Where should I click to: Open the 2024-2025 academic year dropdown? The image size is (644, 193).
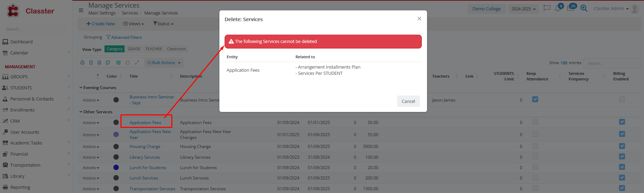pos(523,9)
